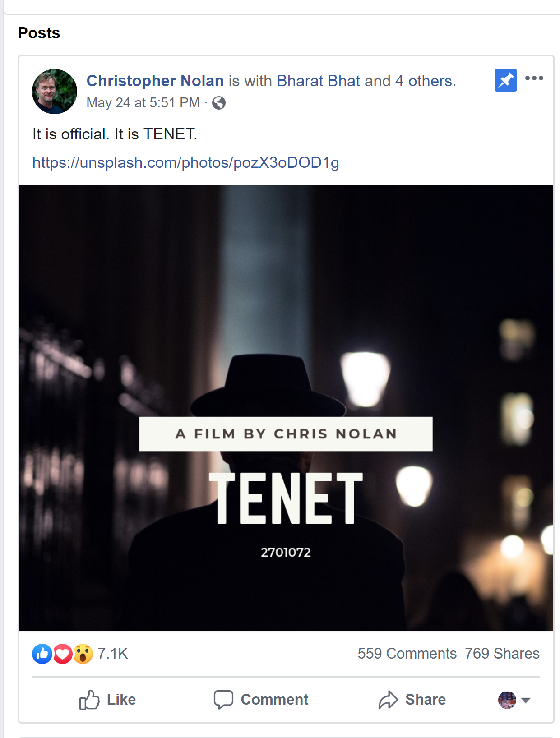560x738 pixels.
Task: Click the Like reaction thumbs-up emoji
Action: pos(42,654)
